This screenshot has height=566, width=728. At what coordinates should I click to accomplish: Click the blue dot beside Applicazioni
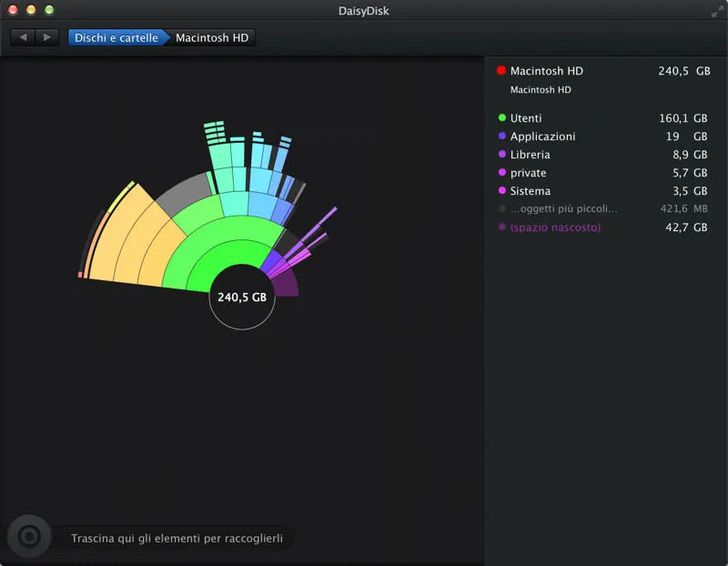500,136
